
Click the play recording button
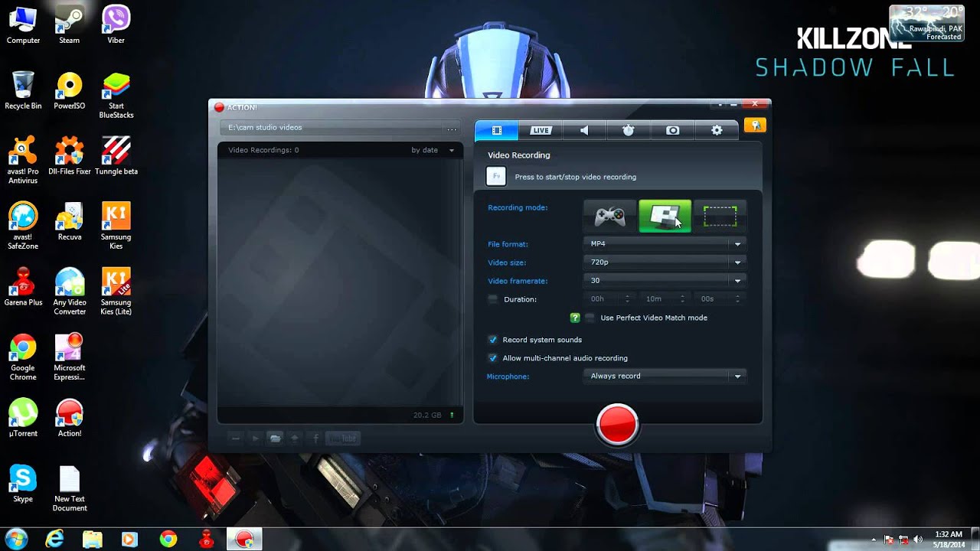(256, 439)
